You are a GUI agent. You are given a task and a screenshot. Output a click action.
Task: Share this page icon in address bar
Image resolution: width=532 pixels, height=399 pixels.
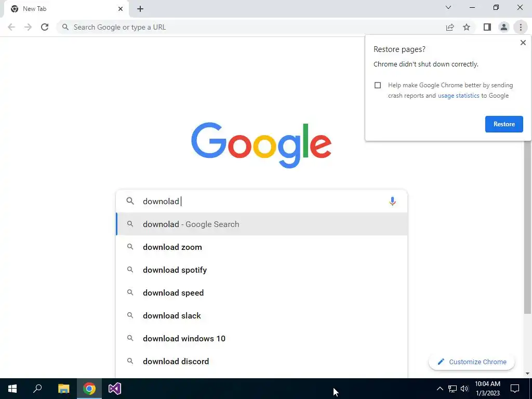(x=450, y=27)
